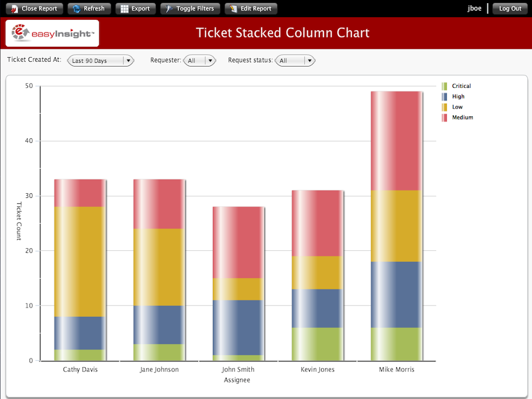Open the Ticket Created At dropdown
This screenshot has height=399, width=532.
128,61
